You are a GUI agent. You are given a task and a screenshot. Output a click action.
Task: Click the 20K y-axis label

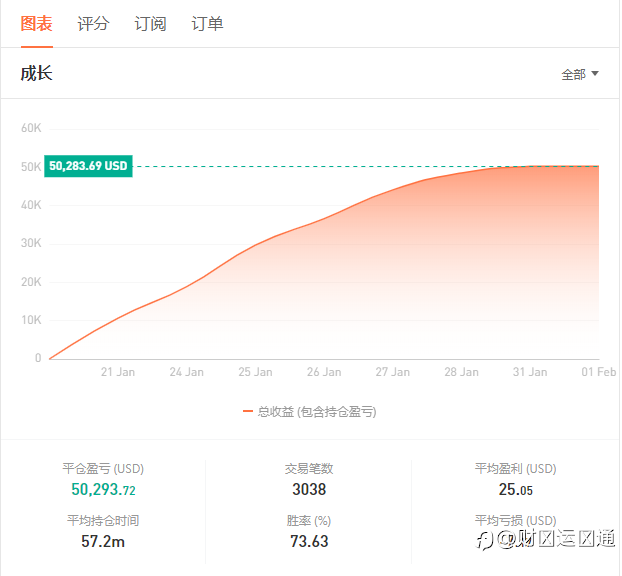[x=31, y=282]
